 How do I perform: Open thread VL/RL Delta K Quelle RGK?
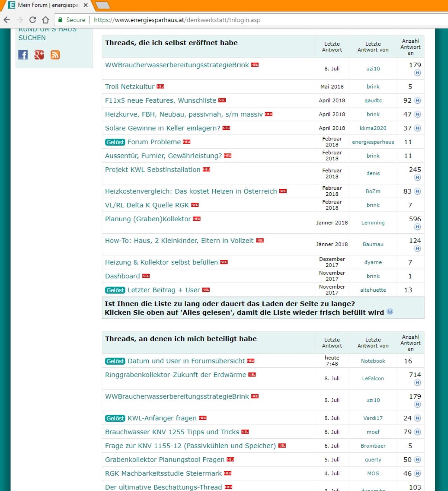[x=147, y=205]
